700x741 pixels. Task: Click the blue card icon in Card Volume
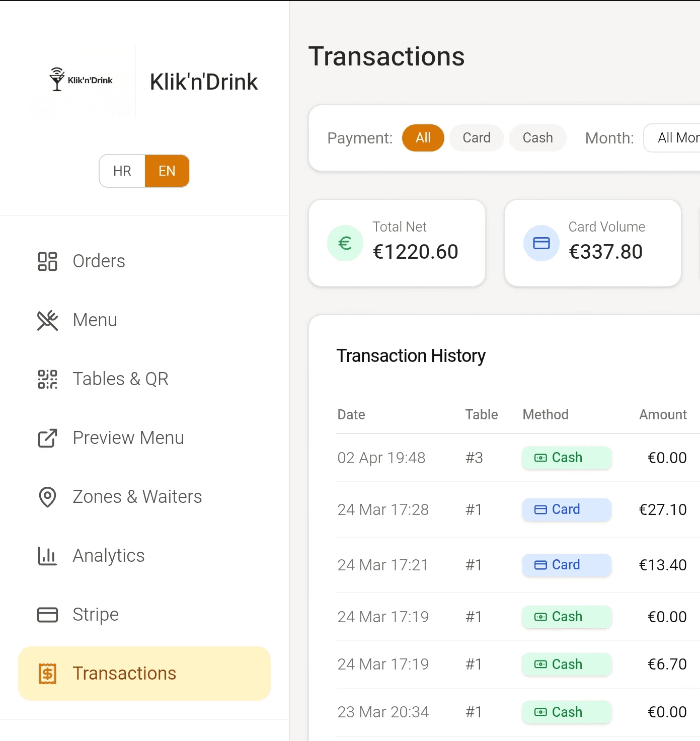(541, 243)
